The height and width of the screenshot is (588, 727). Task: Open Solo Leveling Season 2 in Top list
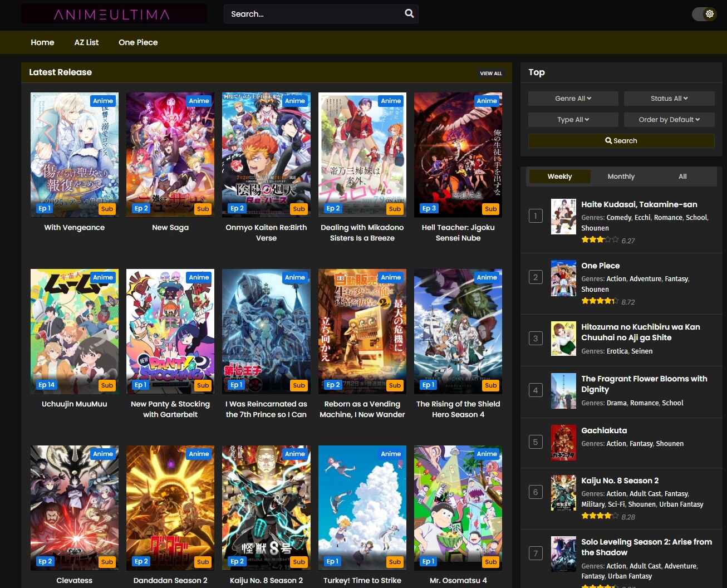click(x=646, y=547)
